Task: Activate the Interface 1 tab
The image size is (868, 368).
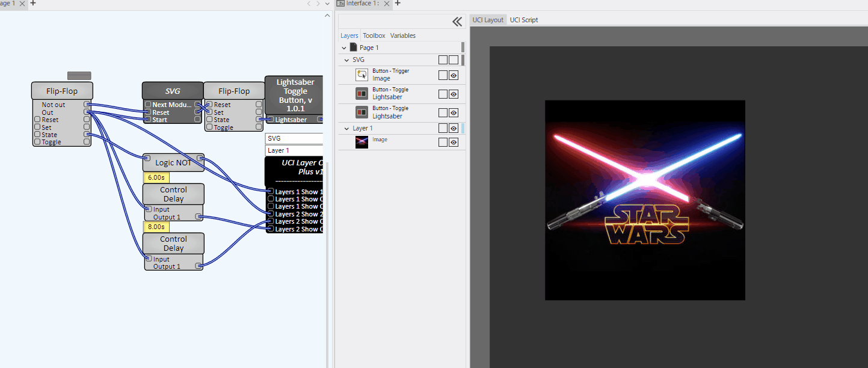Action: pos(363,4)
